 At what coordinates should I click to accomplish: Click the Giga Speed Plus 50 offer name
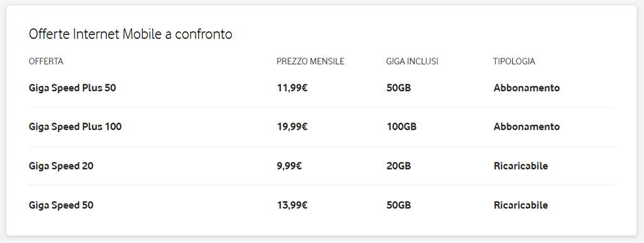[72, 88]
